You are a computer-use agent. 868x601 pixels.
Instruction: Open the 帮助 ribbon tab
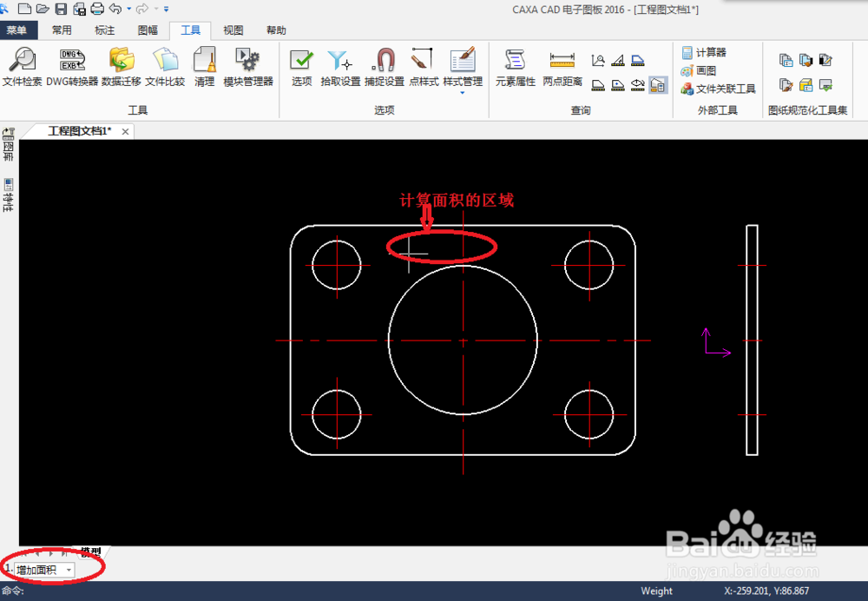click(276, 30)
